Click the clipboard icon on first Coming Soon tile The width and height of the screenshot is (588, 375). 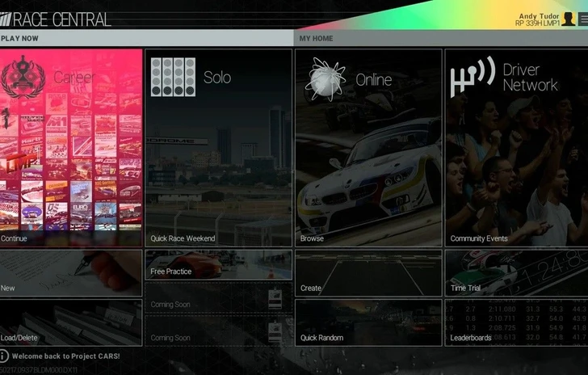275,299
